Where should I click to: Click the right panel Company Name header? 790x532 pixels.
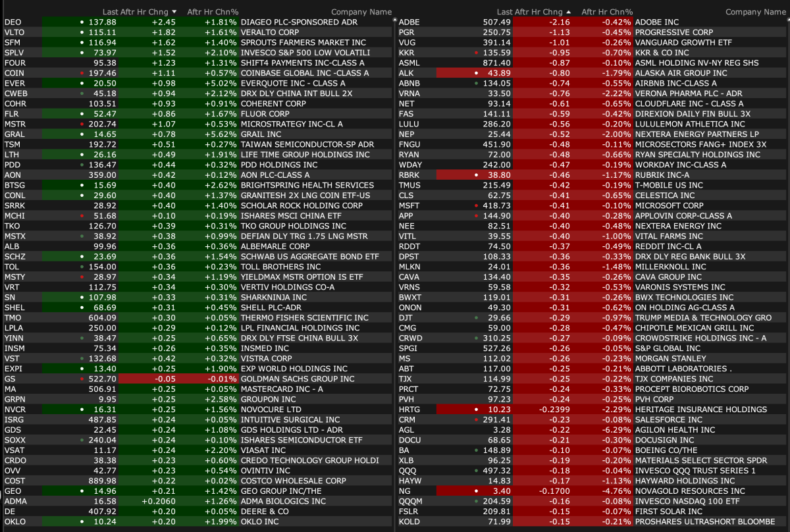tap(755, 12)
